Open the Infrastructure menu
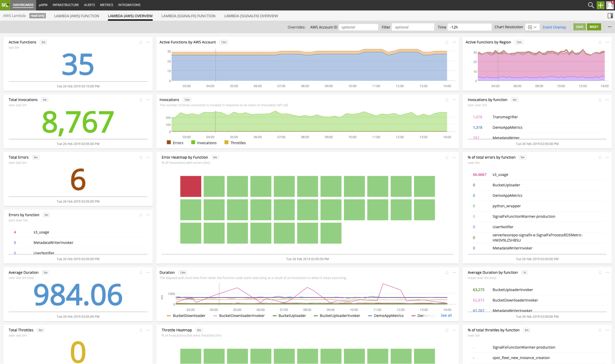The width and height of the screenshot is (615, 364). (x=66, y=5)
